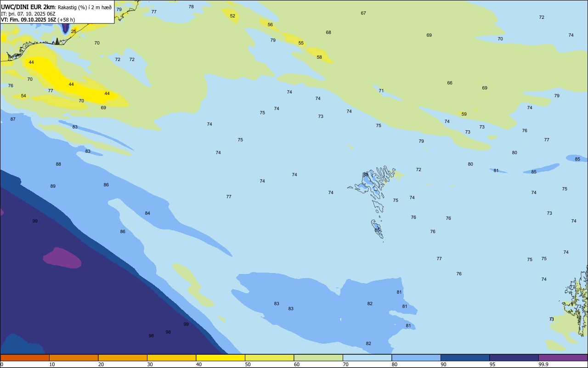The height and width of the screenshot is (368, 588).
Task: Click the '99.9' legend scale label
Action: point(543,364)
